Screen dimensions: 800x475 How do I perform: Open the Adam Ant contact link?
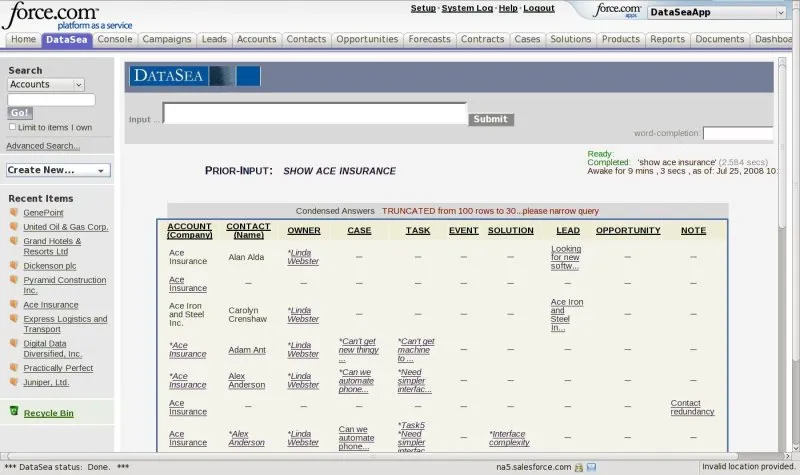(x=247, y=350)
